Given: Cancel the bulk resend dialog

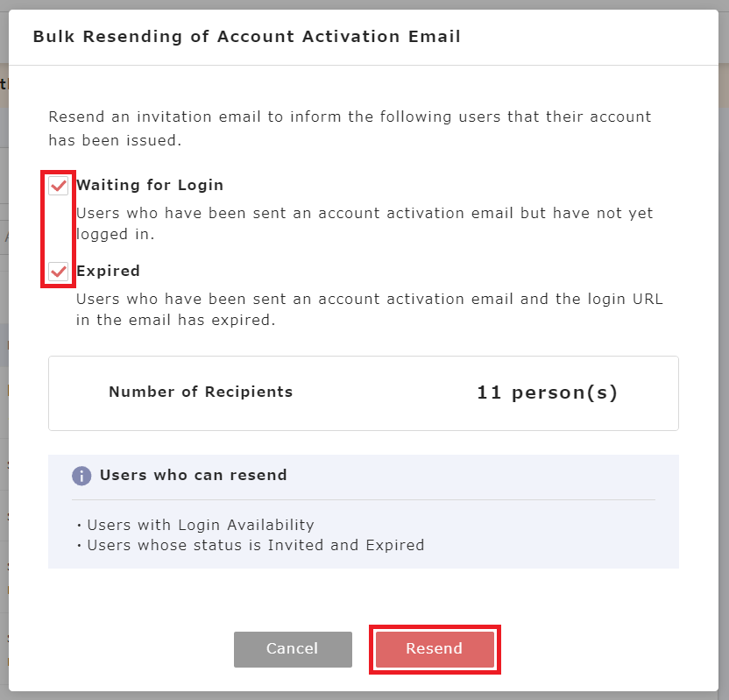Looking at the screenshot, I should (293, 649).
